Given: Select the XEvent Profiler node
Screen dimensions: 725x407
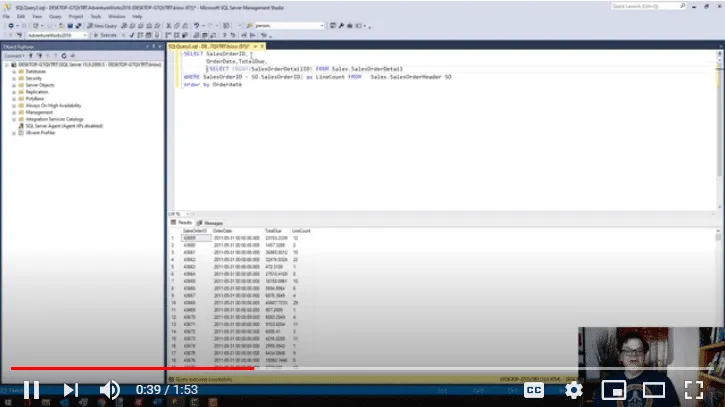Looking at the screenshot, I should (x=40, y=133).
